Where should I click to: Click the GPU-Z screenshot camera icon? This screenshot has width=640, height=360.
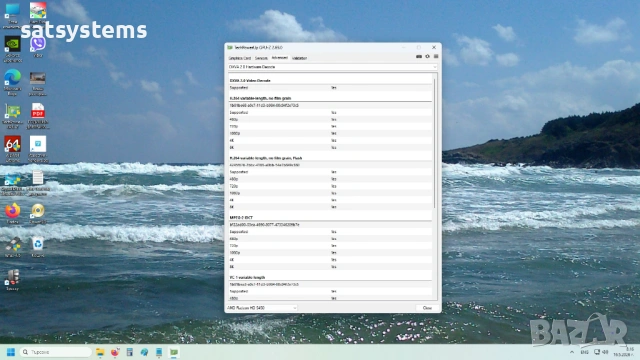click(419, 56)
